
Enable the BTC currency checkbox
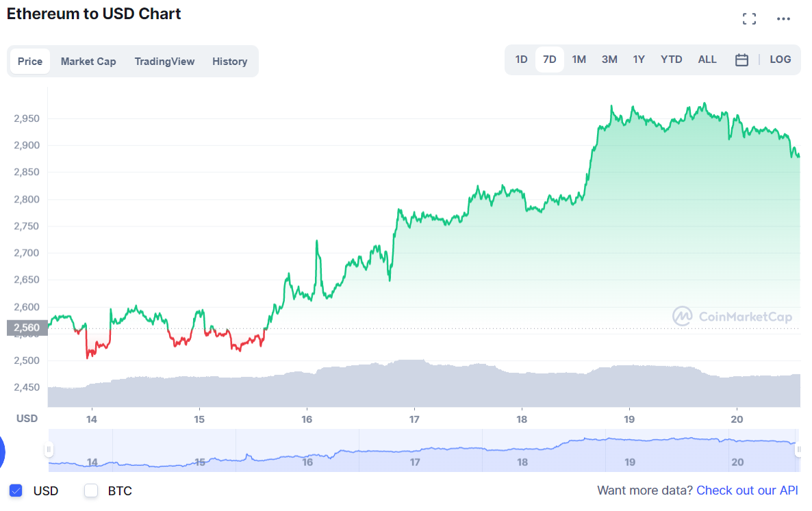point(91,490)
